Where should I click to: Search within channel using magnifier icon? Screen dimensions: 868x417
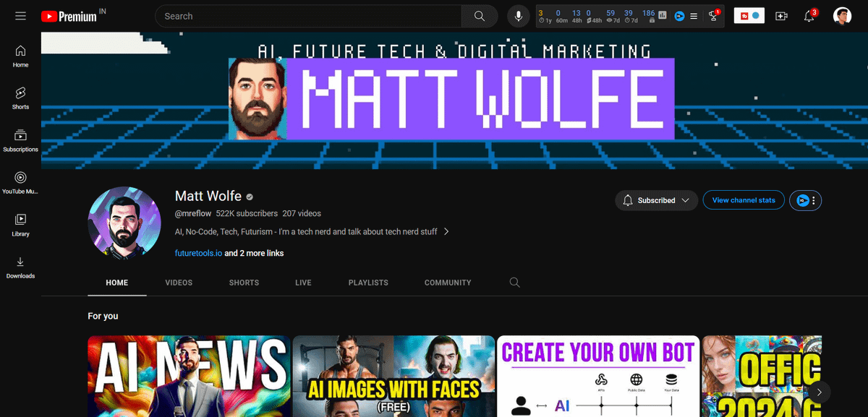[514, 283]
